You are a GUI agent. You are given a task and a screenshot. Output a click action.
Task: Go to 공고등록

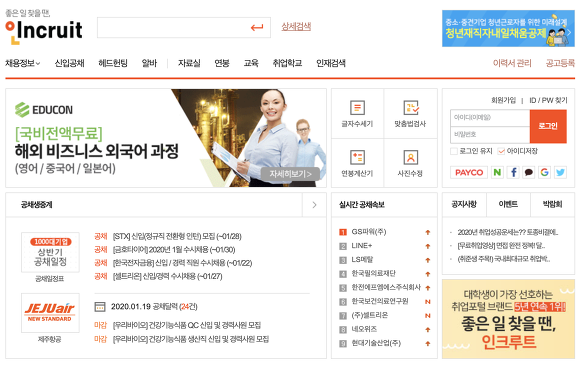pos(560,63)
